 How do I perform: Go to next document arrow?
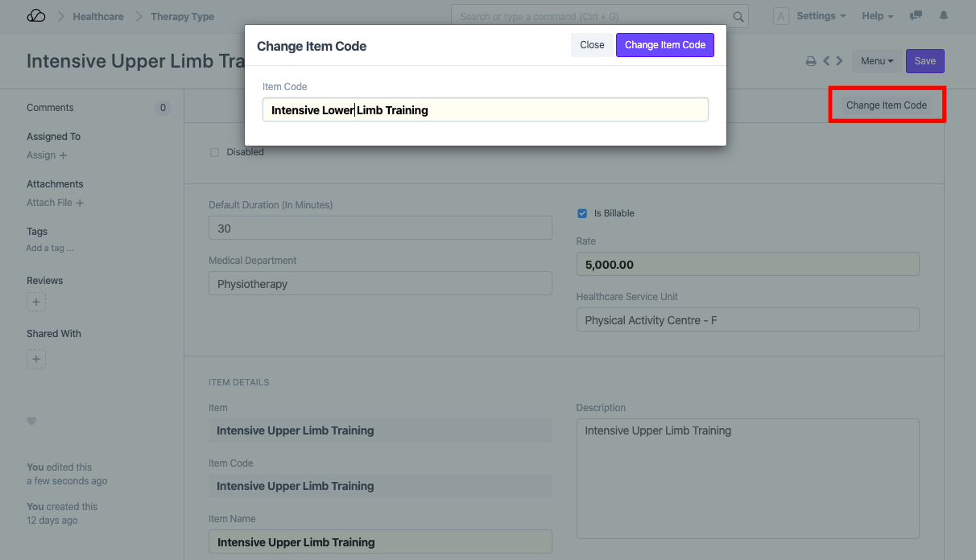pos(839,61)
